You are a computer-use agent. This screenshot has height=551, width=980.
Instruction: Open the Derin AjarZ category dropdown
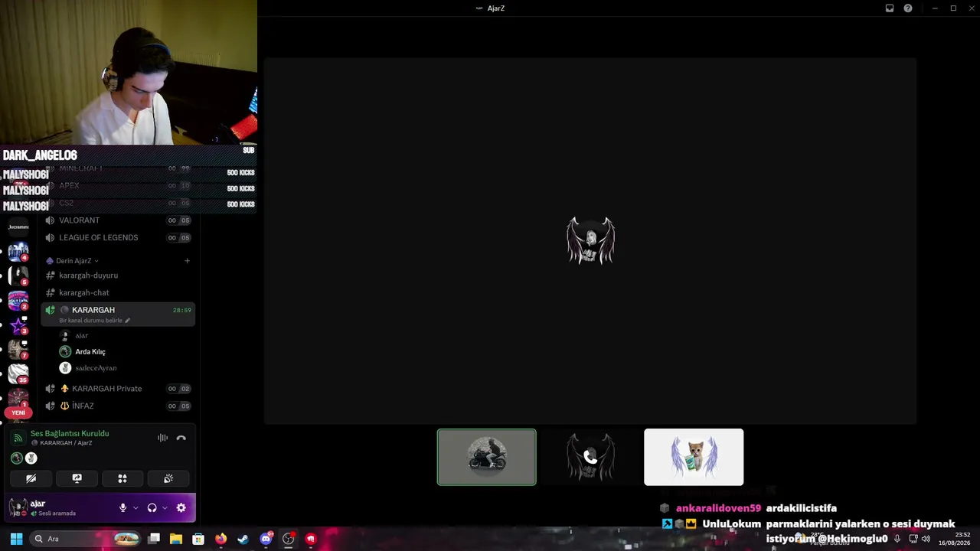[73, 261]
